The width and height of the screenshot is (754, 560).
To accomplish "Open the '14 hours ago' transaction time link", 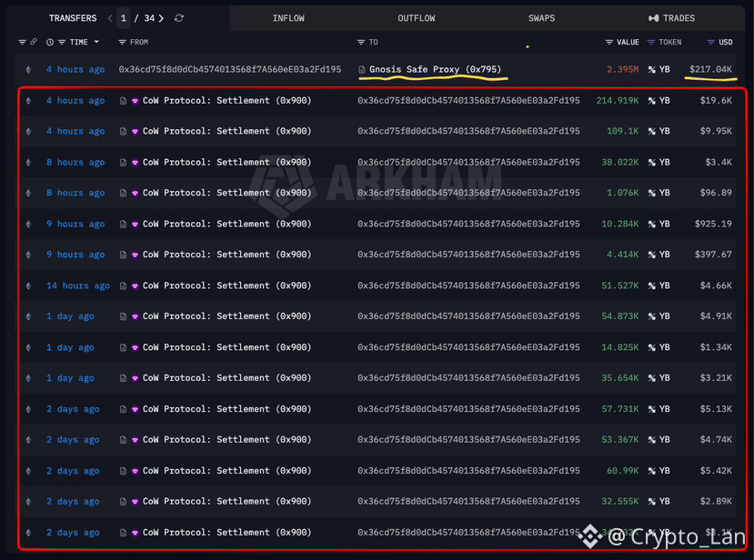I will coord(78,285).
